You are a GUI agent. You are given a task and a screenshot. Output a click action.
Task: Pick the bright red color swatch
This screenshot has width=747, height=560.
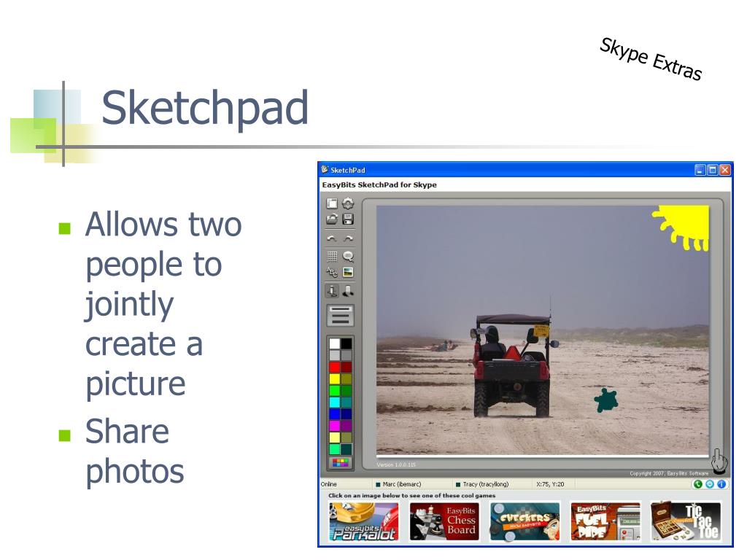(335, 367)
